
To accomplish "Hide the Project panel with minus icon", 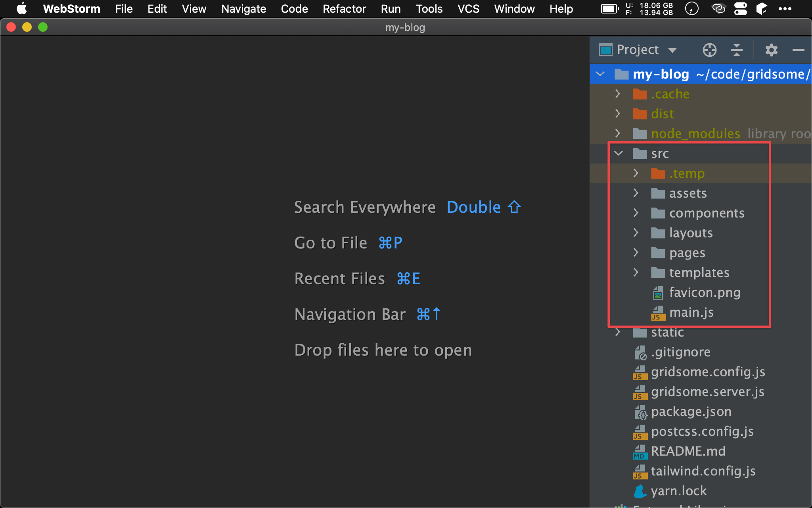I will tap(798, 50).
